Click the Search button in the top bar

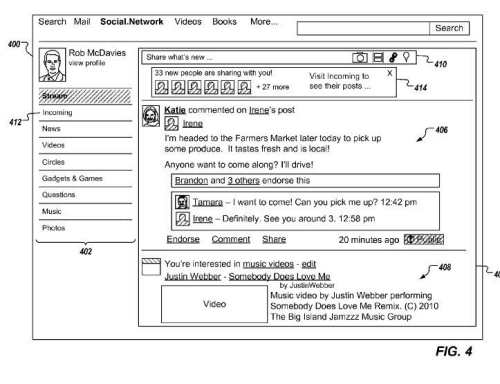coord(449,28)
